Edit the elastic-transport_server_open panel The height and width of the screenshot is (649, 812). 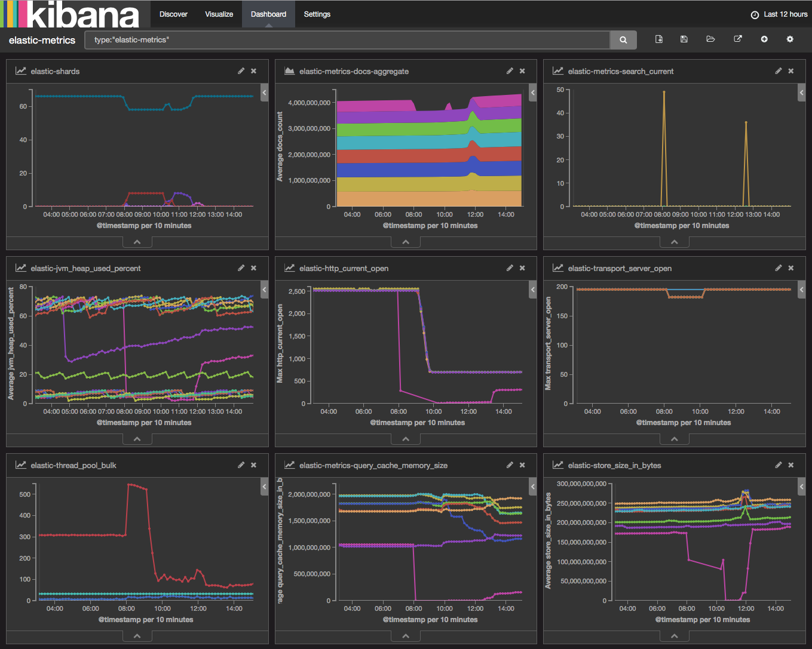click(x=779, y=268)
